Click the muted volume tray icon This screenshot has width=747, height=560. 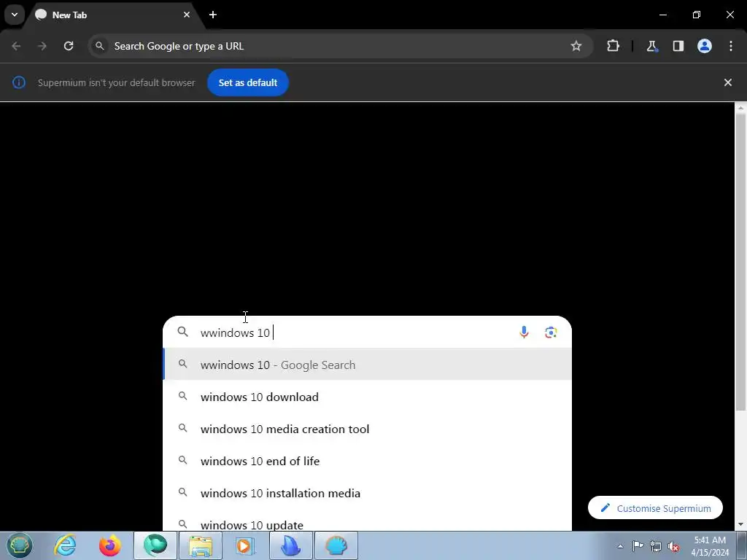tap(673, 546)
